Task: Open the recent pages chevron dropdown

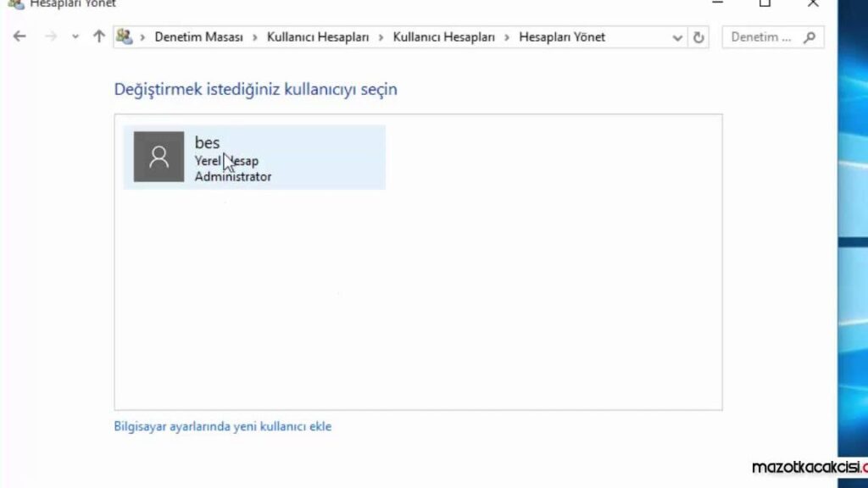Action: (75, 36)
